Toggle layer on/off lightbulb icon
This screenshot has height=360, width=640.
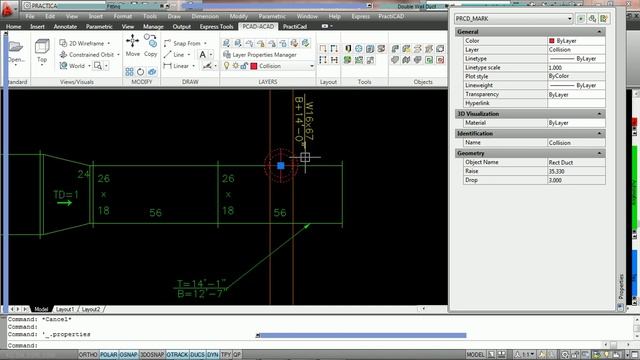pos(227,66)
